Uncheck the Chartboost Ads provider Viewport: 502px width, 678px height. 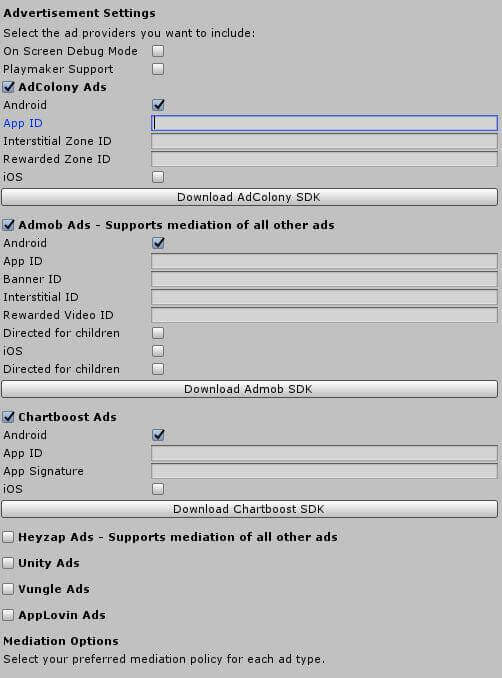8,417
